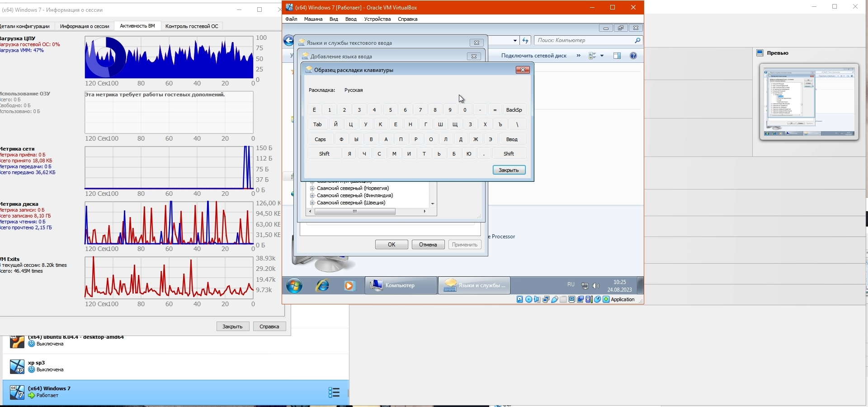Click the blue help icon in Explorer

633,56
